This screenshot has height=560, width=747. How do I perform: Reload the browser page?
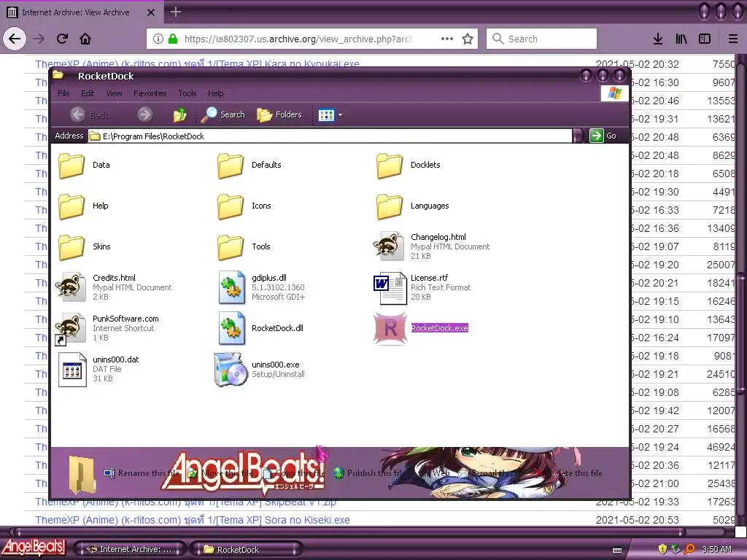[x=62, y=39]
